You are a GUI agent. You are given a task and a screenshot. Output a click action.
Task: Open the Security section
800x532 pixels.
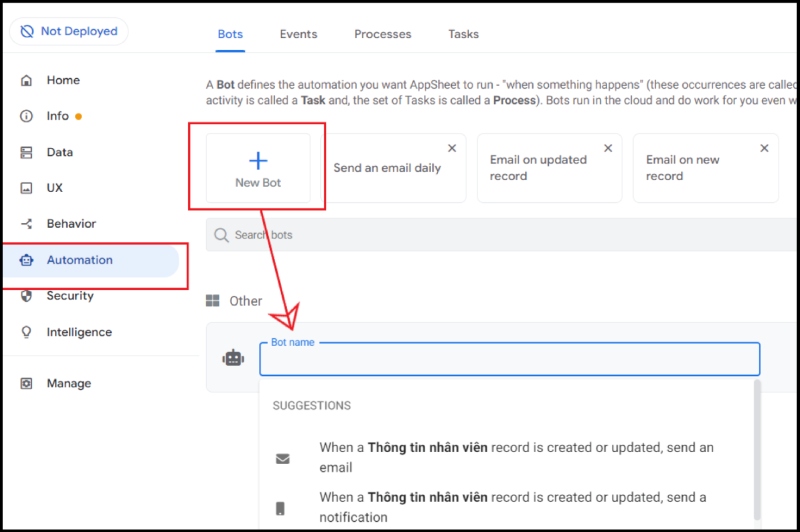coord(70,296)
